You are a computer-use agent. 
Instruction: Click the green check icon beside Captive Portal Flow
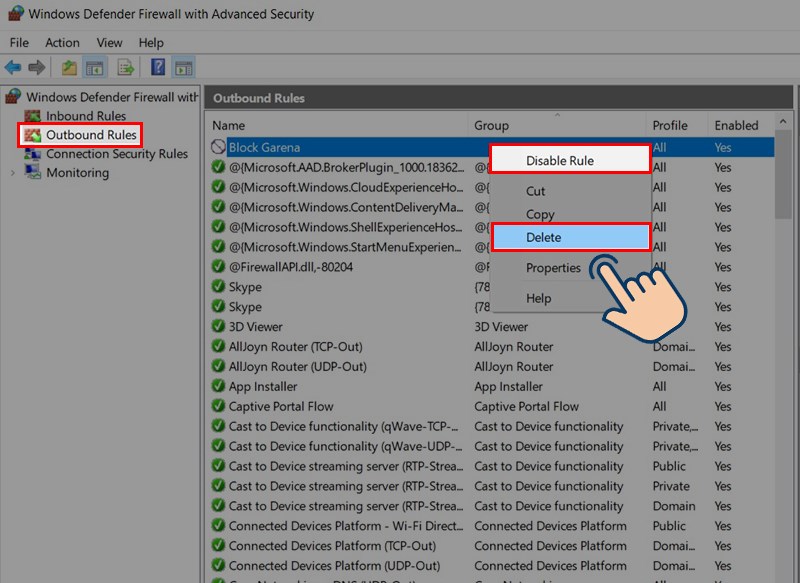tap(218, 405)
